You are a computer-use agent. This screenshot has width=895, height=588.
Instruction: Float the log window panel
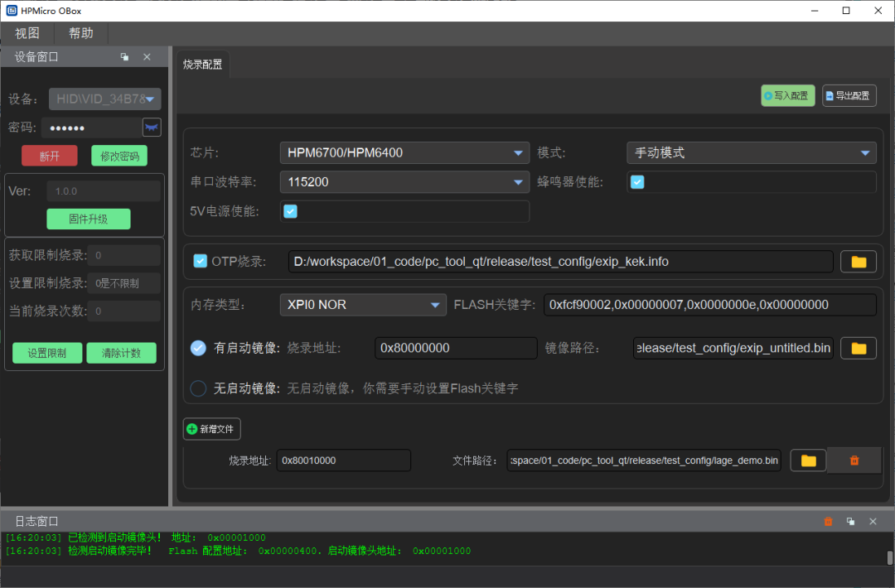point(850,521)
